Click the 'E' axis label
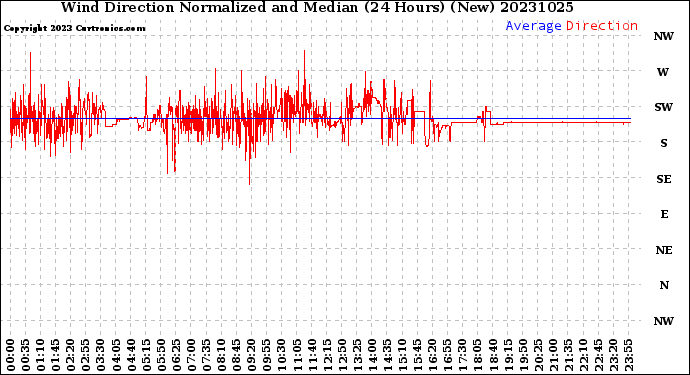Image resolution: width=690 pixels, height=375 pixels. (x=664, y=214)
